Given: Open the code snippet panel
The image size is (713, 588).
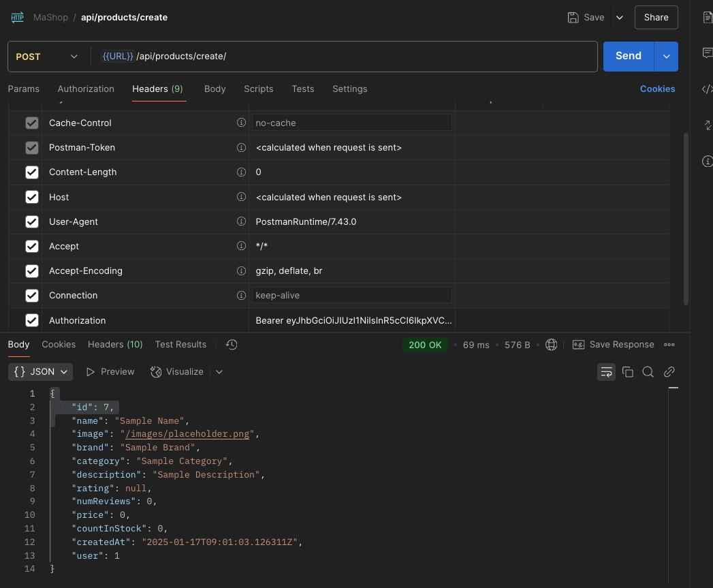Looking at the screenshot, I should (707, 89).
